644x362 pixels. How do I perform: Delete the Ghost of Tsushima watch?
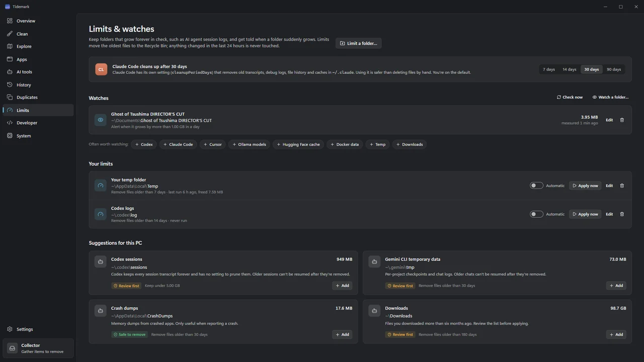coord(622,120)
